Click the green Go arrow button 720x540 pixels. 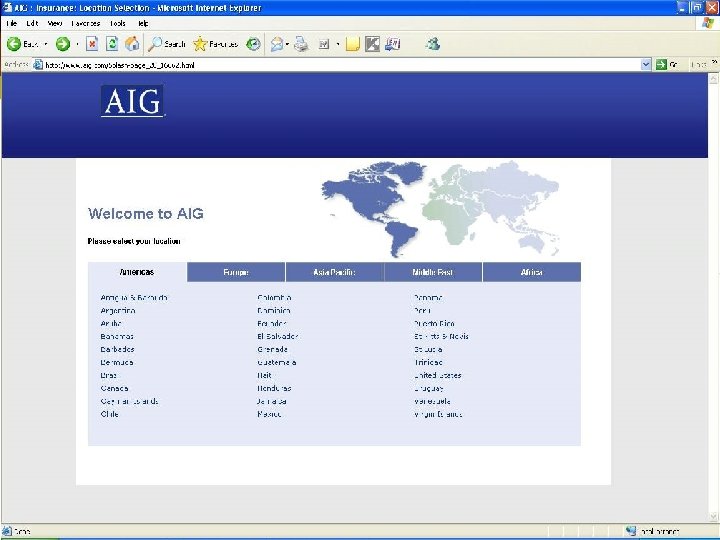pyautogui.click(x=661, y=65)
